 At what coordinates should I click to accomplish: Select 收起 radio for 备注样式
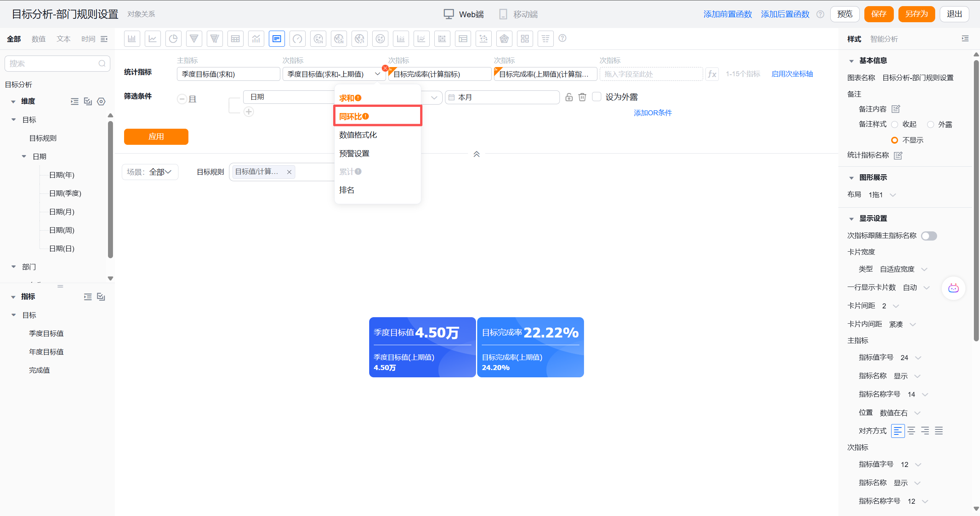(895, 124)
